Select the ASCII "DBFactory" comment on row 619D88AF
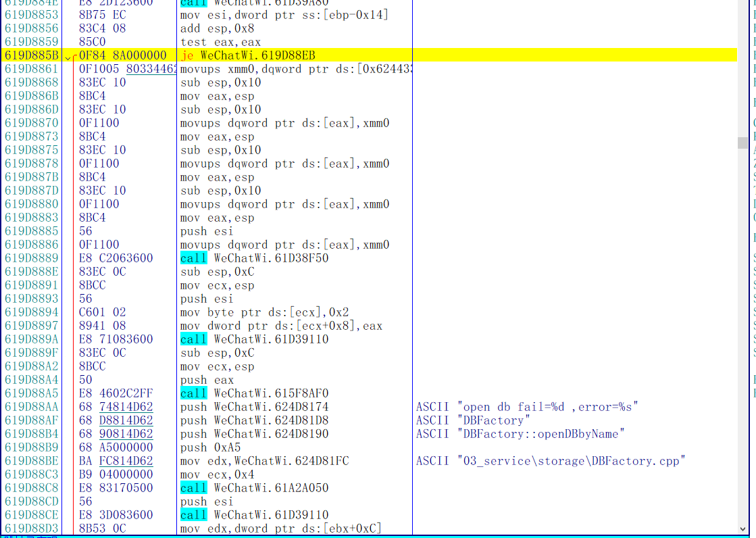This screenshot has height=538, width=756. [473, 420]
